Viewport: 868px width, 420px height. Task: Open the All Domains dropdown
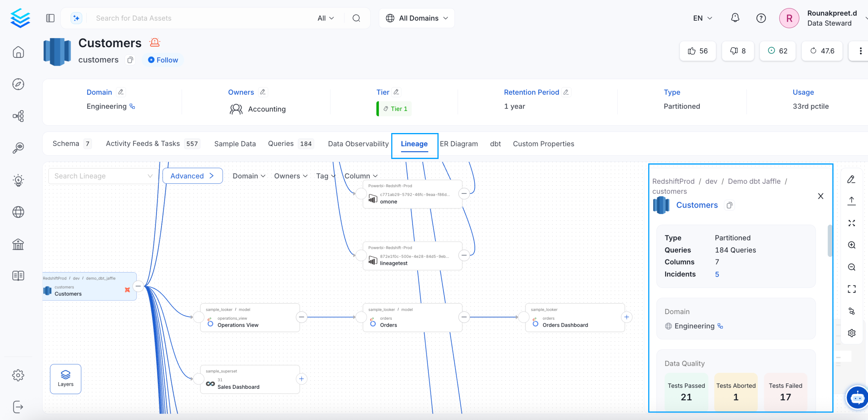(417, 18)
